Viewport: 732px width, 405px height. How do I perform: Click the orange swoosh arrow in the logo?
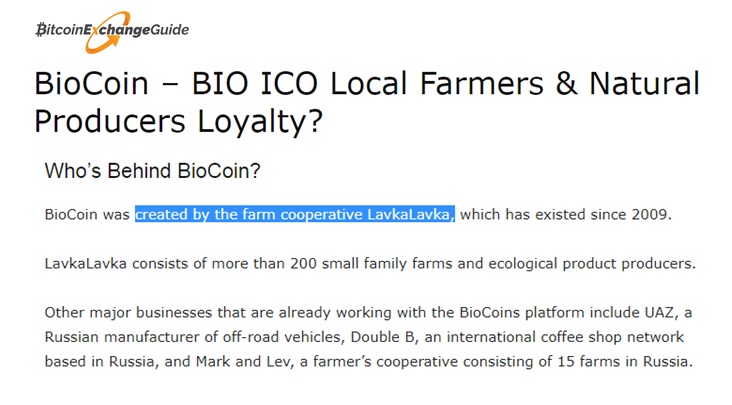[108, 32]
